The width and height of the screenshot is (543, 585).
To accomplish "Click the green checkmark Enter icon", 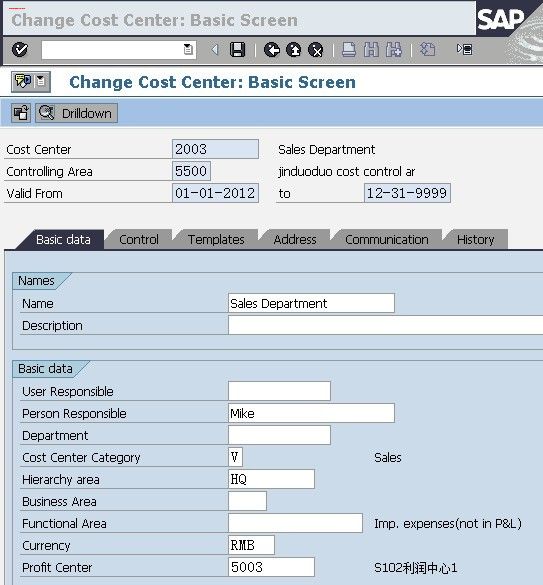I will (20, 50).
